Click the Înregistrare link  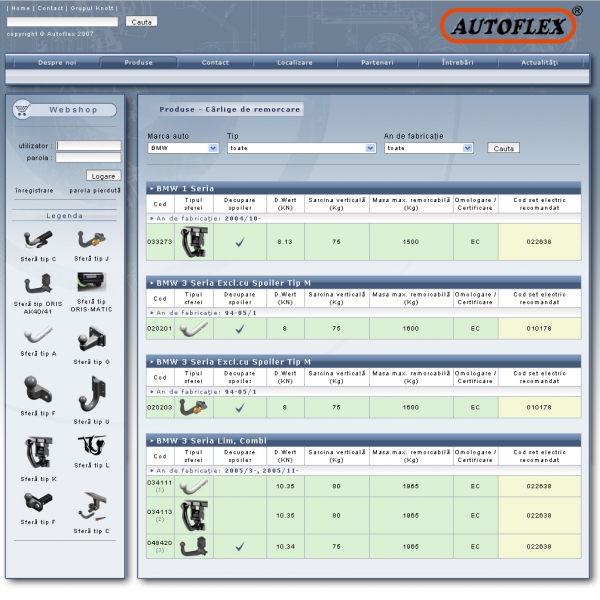(34, 191)
